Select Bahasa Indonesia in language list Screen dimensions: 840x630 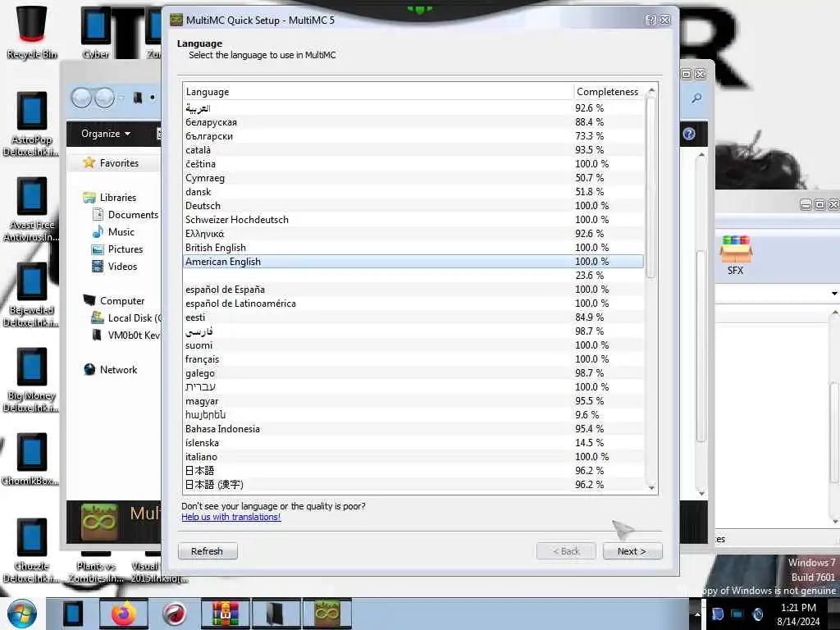click(413, 428)
